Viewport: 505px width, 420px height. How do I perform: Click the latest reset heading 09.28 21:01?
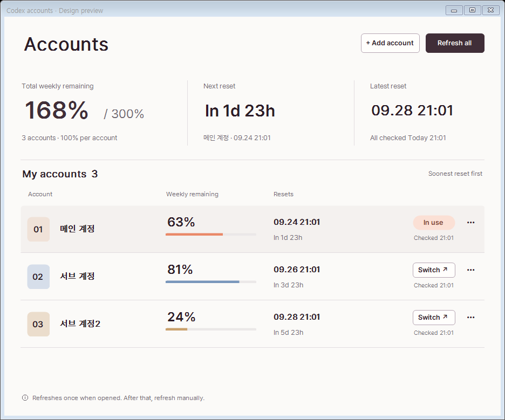pyautogui.click(x=412, y=111)
